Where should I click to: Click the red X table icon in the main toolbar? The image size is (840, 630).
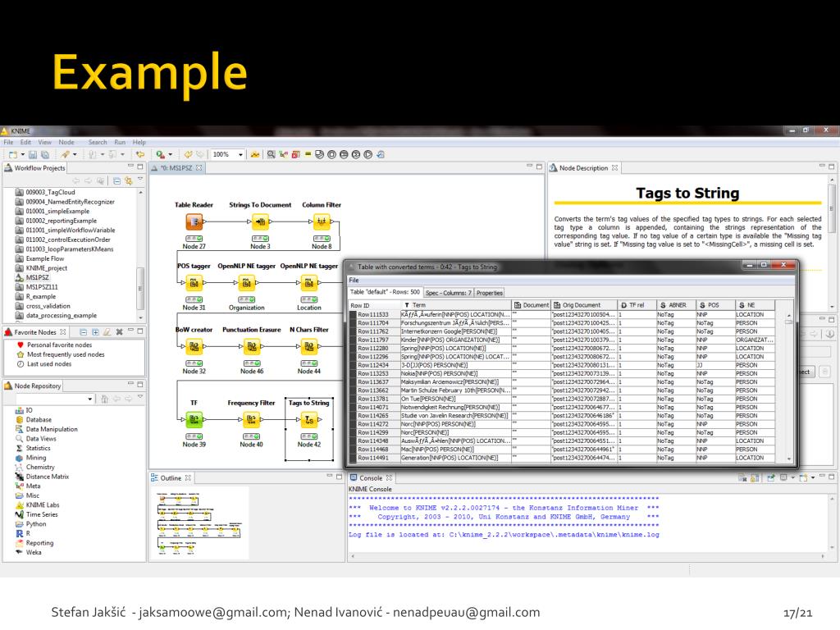click(295, 154)
